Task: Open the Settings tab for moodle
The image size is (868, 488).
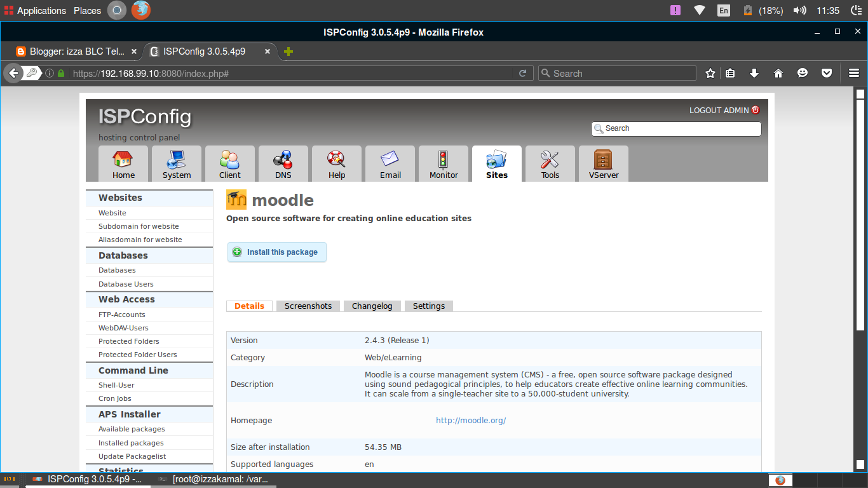Action: pyautogui.click(x=428, y=306)
